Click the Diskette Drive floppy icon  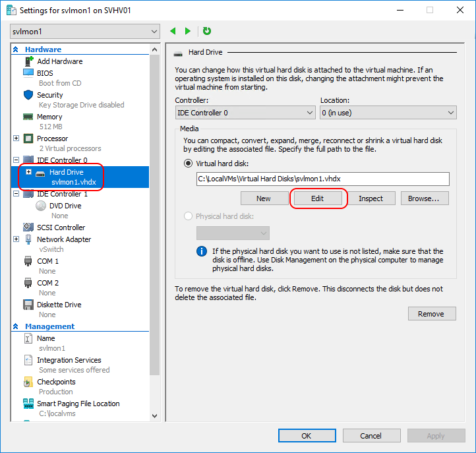coord(28,305)
